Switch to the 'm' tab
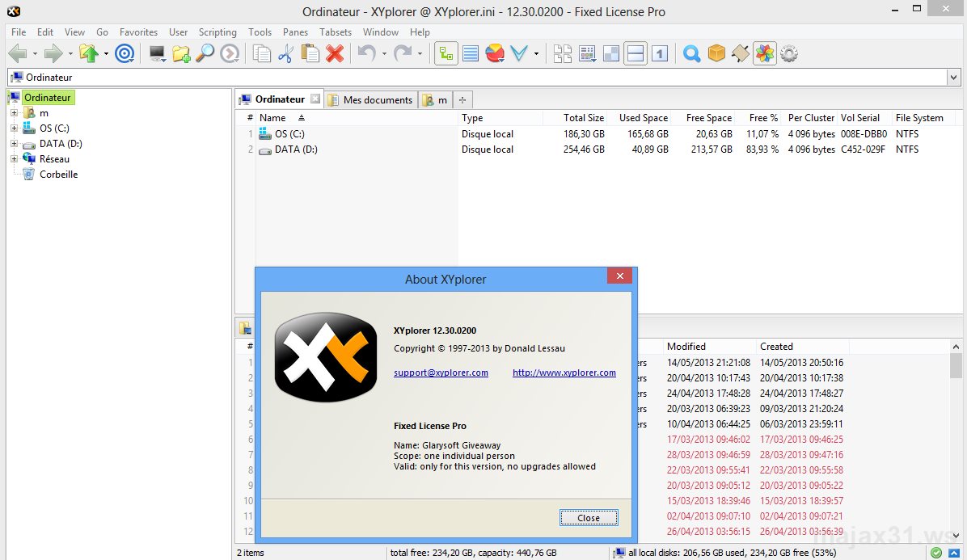967x560 pixels. click(x=436, y=100)
